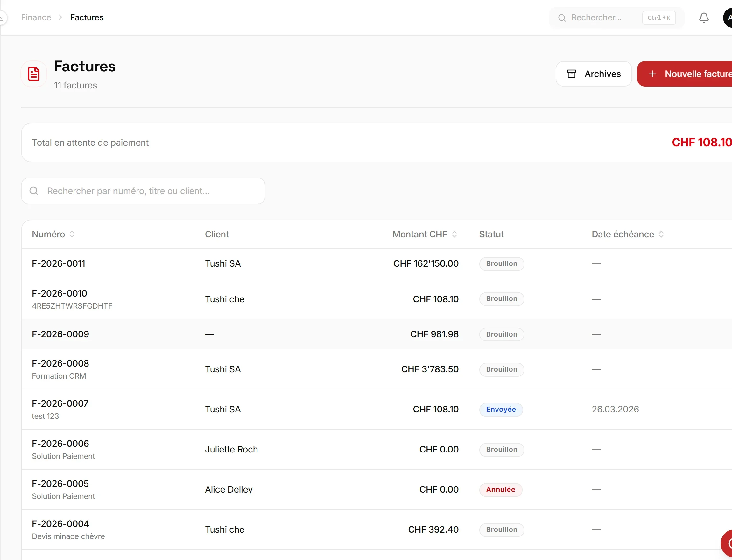
Task: Click Tushi SA client in F-2026-0011 row
Action: click(x=223, y=264)
